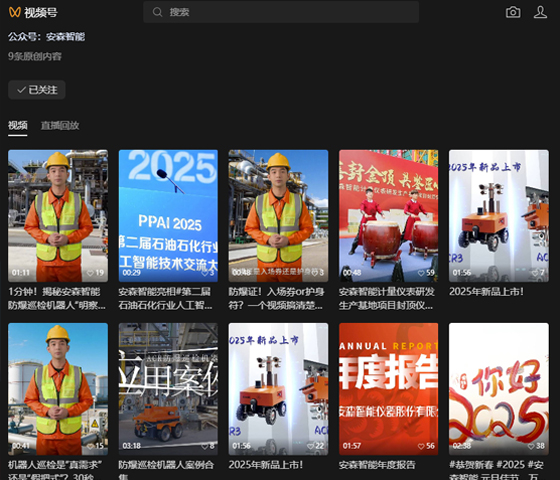Click title '安森智能计量仪表研发生产基地项目封顶仪...'
The width and height of the screenshot is (560, 480).
(387, 299)
